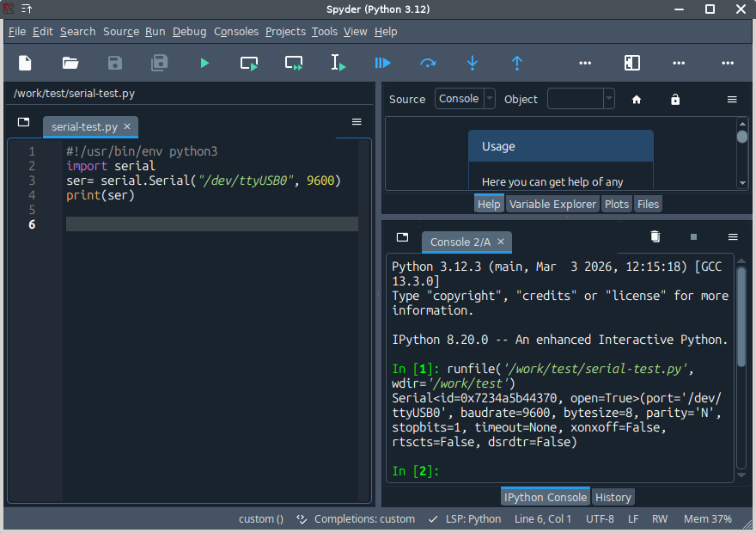756x533 pixels.
Task: Toggle the Help pane lock icon
Action: pyautogui.click(x=675, y=100)
